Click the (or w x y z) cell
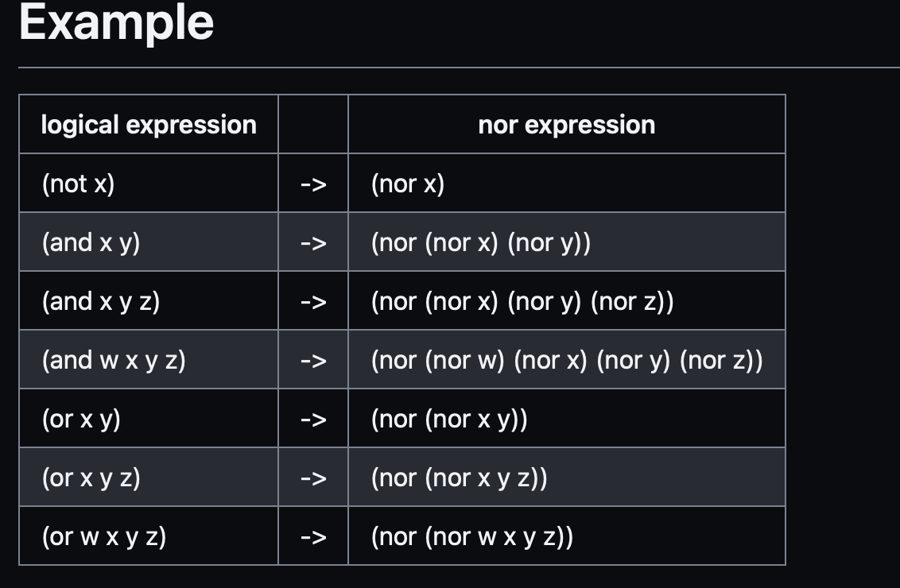Screen dimensions: 900x588 pyautogui.click(x=149, y=536)
